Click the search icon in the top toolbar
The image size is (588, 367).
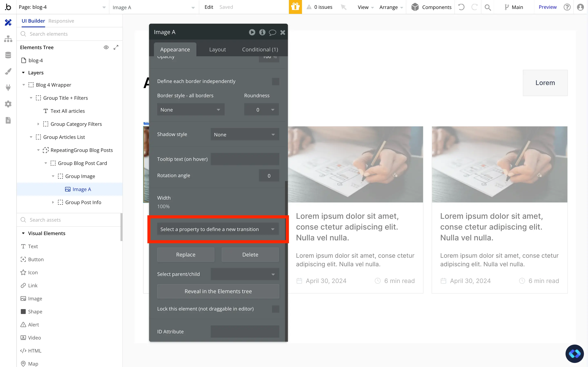pyautogui.click(x=488, y=7)
